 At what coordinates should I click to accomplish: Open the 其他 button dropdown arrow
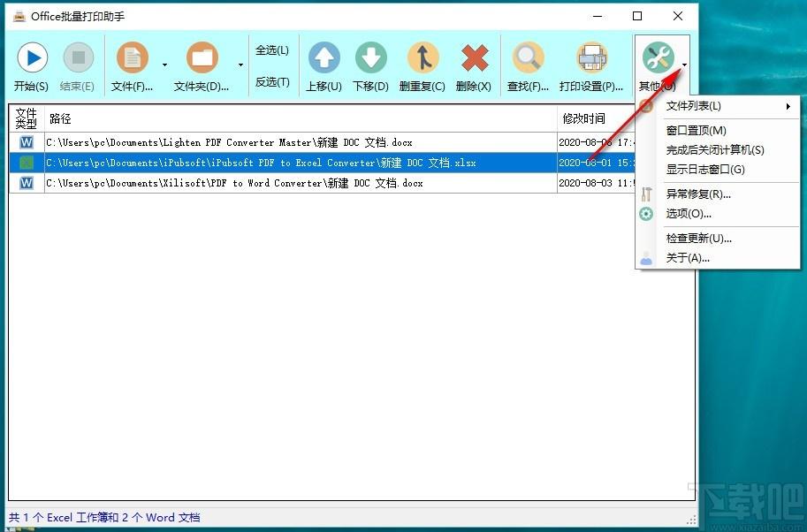point(684,65)
